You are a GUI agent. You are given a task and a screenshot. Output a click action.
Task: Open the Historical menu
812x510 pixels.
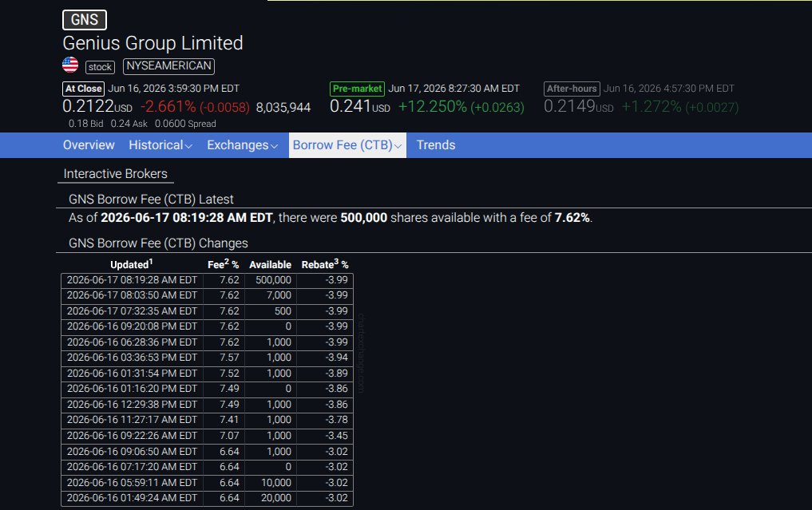coord(160,145)
